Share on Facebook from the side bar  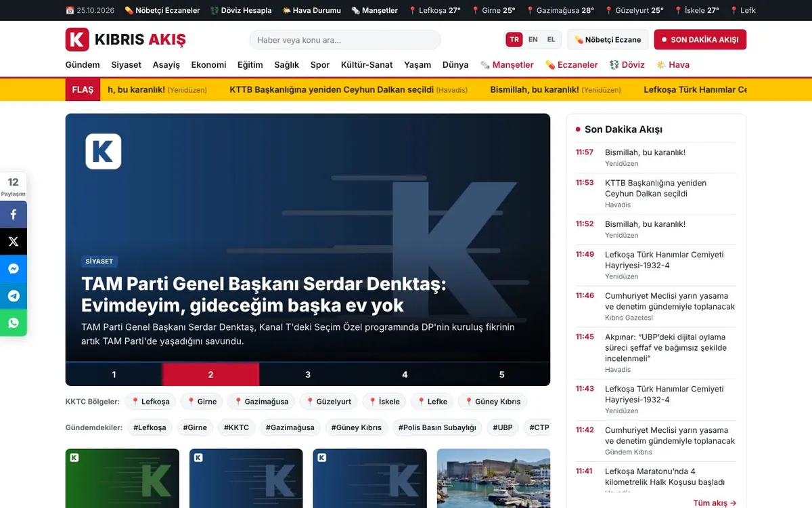pos(14,214)
